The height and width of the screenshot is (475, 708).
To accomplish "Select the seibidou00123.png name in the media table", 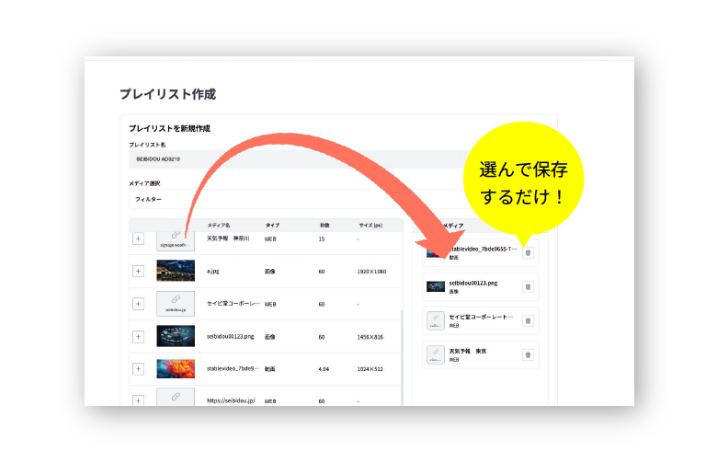I will click(x=230, y=336).
